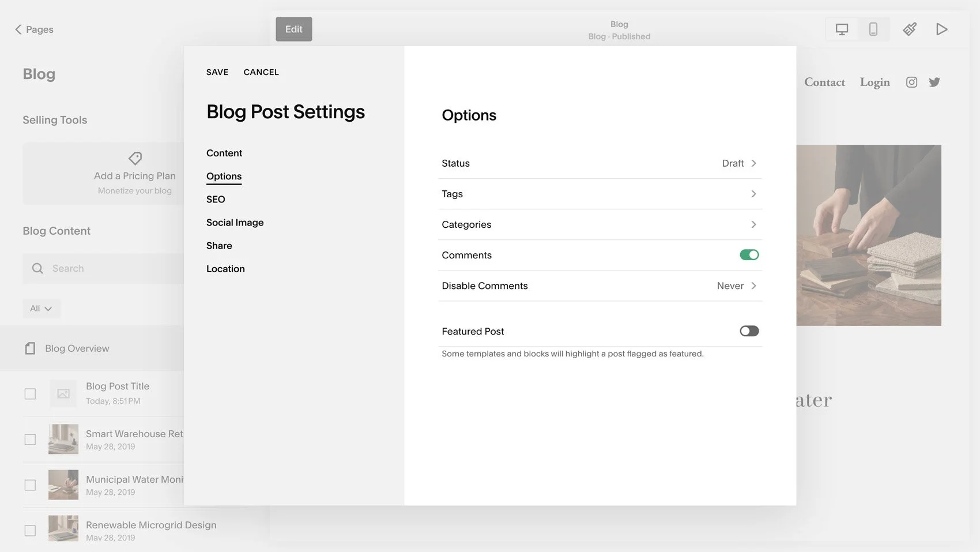Open the Smart Warehouse post thumbnail
The image size is (980, 552).
pyautogui.click(x=63, y=440)
